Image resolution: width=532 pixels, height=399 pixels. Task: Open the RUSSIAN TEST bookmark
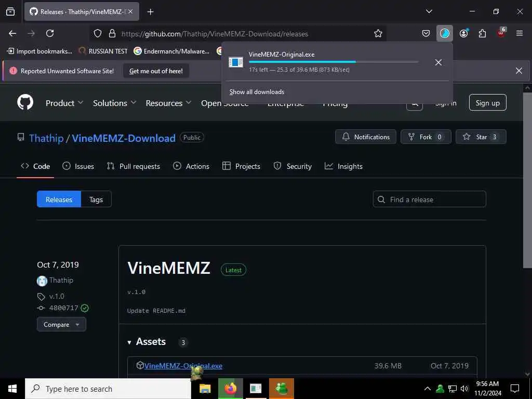103,51
